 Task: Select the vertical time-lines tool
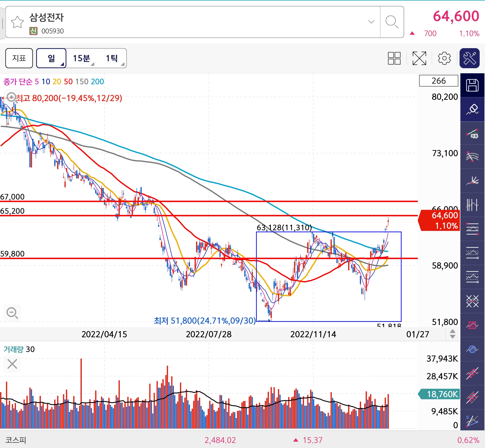(x=472, y=205)
